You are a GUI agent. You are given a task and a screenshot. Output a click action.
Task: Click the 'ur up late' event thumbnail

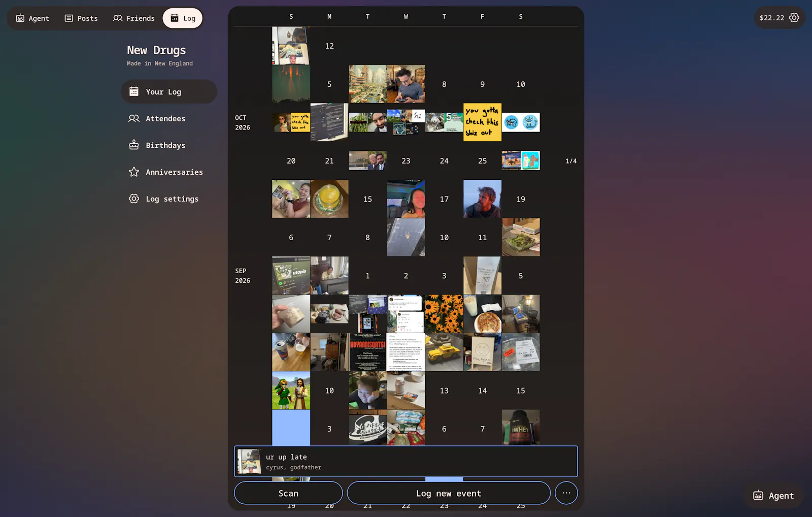(x=249, y=462)
